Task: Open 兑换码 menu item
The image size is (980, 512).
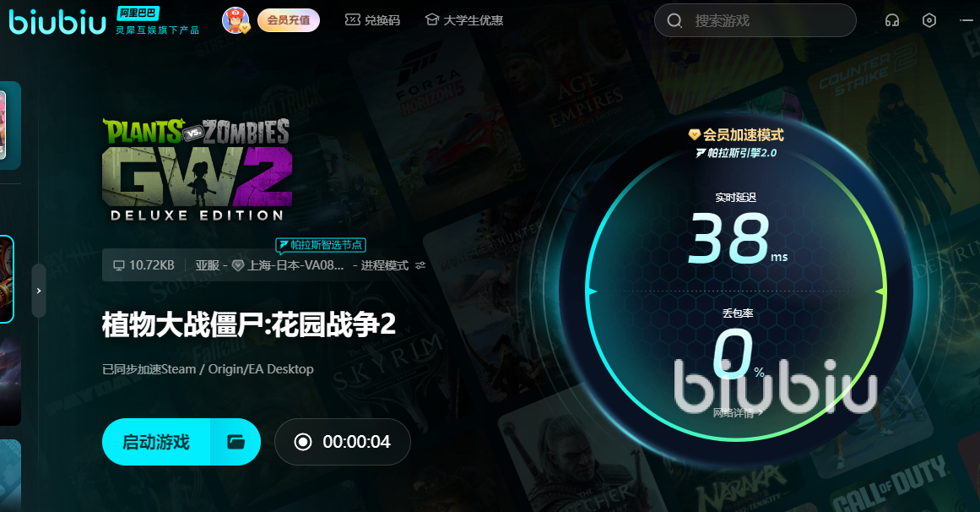Action: tap(382, 20)
